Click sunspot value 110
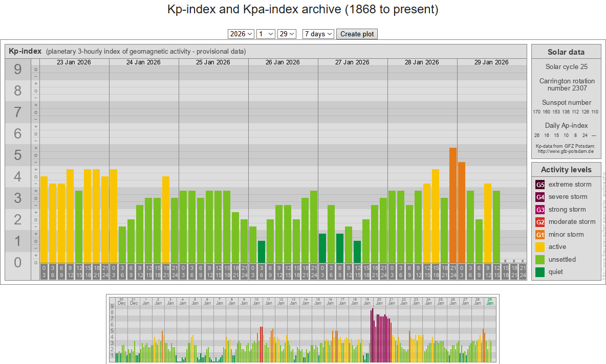The width and height of the screenshot is (606, 364). pyautogui.click(x=595, y=112)
